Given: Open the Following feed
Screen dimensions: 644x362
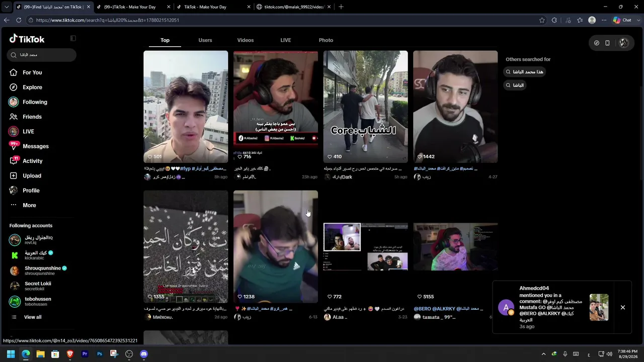Looking at the screenshot, I should click(35, 102).
